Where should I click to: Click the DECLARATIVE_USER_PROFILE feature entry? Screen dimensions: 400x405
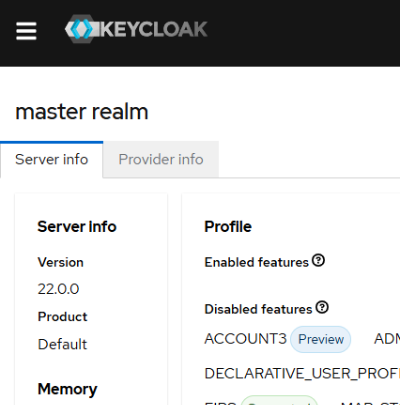tap(302, 374)
